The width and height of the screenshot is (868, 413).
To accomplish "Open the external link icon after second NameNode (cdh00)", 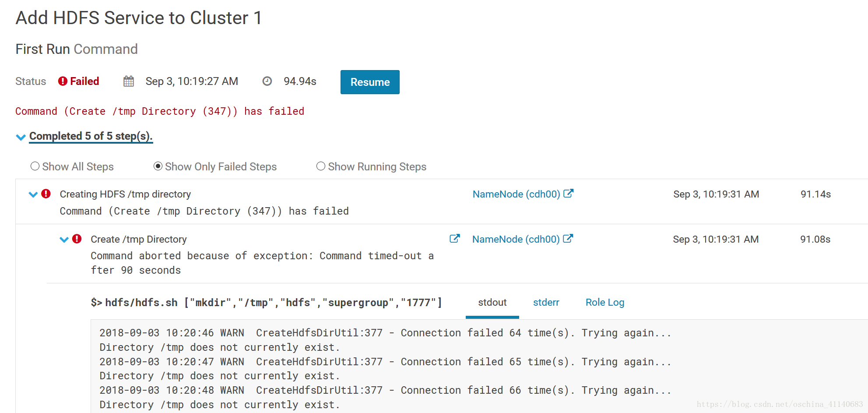I will pyautogui.click(x=569, y=238).
